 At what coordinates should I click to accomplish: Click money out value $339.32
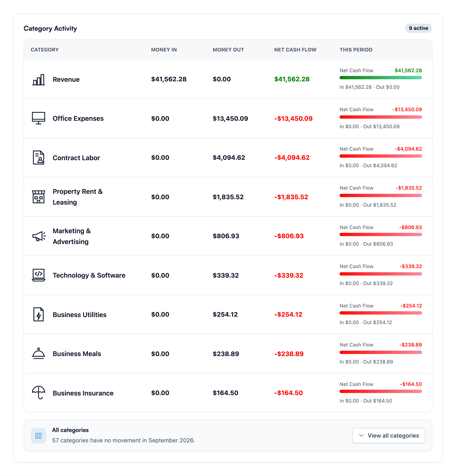[226, 275]
